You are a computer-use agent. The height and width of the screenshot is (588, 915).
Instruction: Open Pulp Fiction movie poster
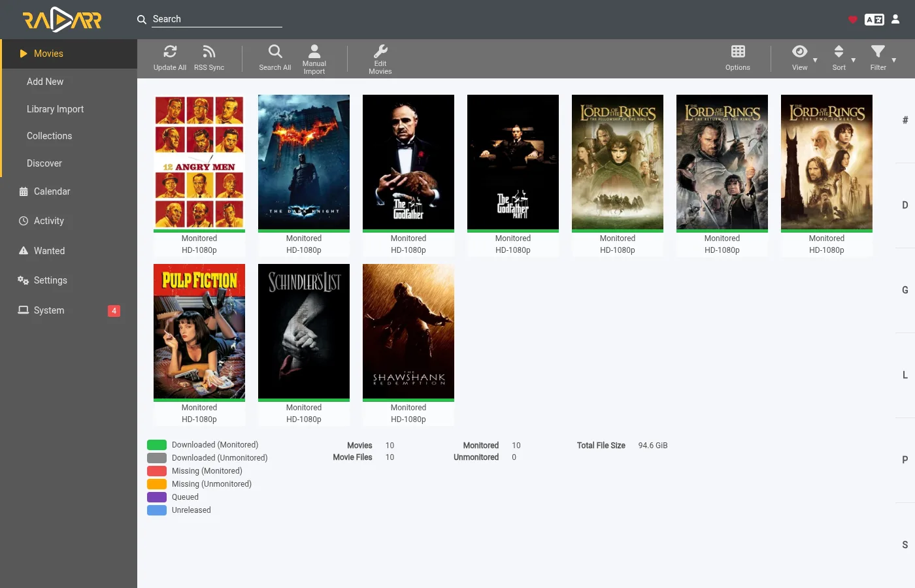coord(199,331)
